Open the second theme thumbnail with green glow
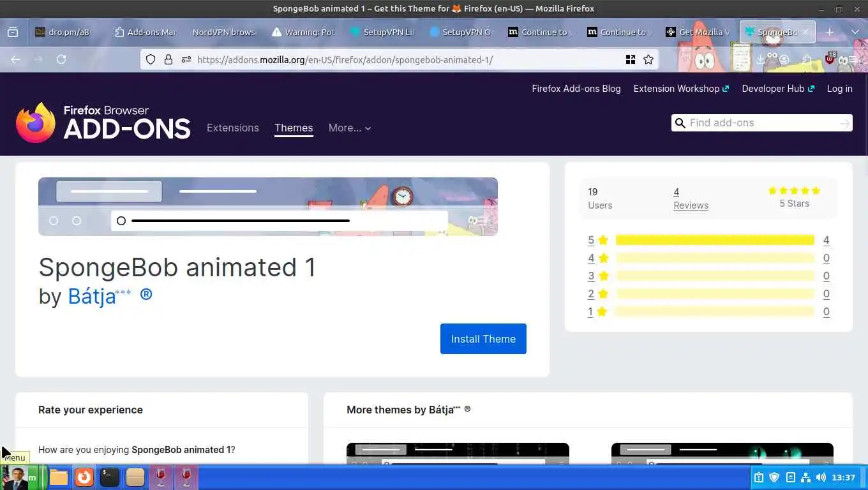The width and height of the screenshot is (868, 490). tap(722, 454)
